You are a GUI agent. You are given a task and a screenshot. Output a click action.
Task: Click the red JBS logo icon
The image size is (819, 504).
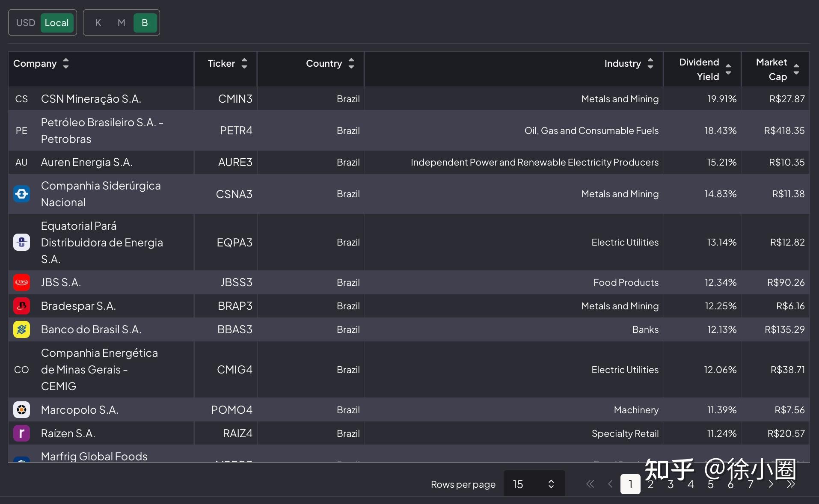tap(21, 282)
